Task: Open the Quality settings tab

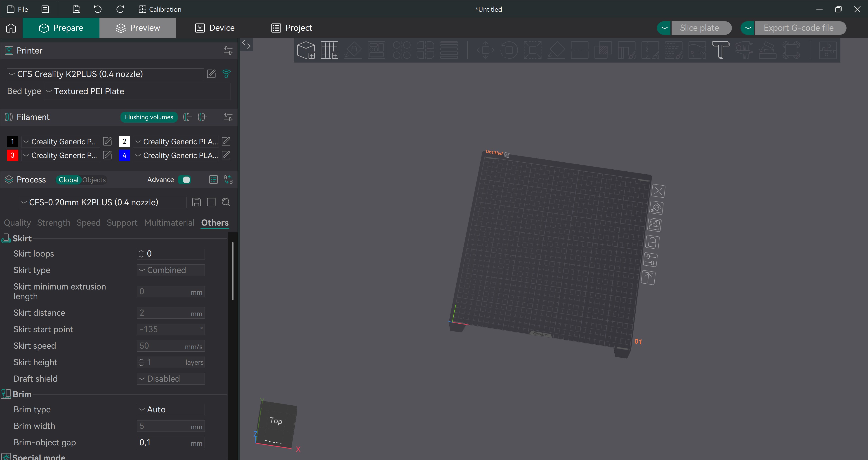Action: point(17,223)
